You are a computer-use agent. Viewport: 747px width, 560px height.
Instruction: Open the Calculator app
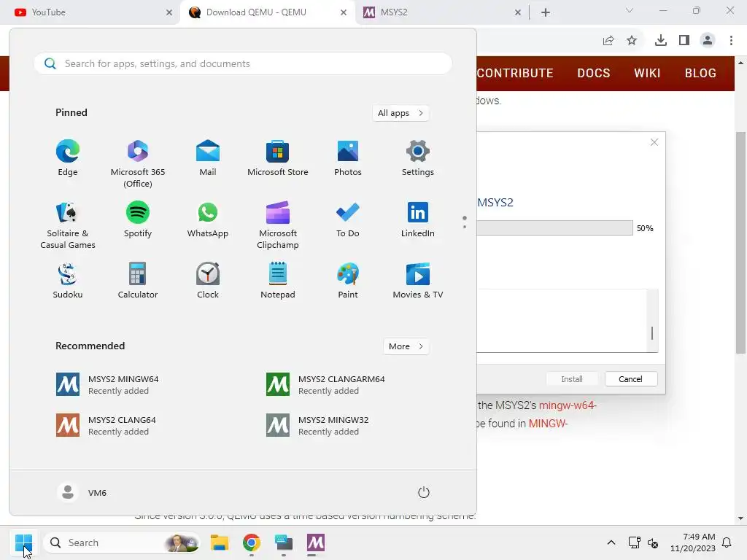click(x=138, y=281)
